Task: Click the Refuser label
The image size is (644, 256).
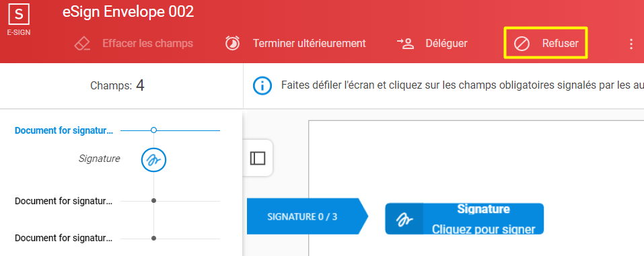Action: point(560,43)
